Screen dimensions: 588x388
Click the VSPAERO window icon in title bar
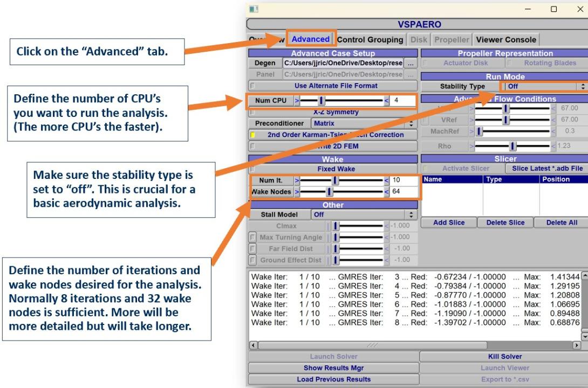click(254, 9)
